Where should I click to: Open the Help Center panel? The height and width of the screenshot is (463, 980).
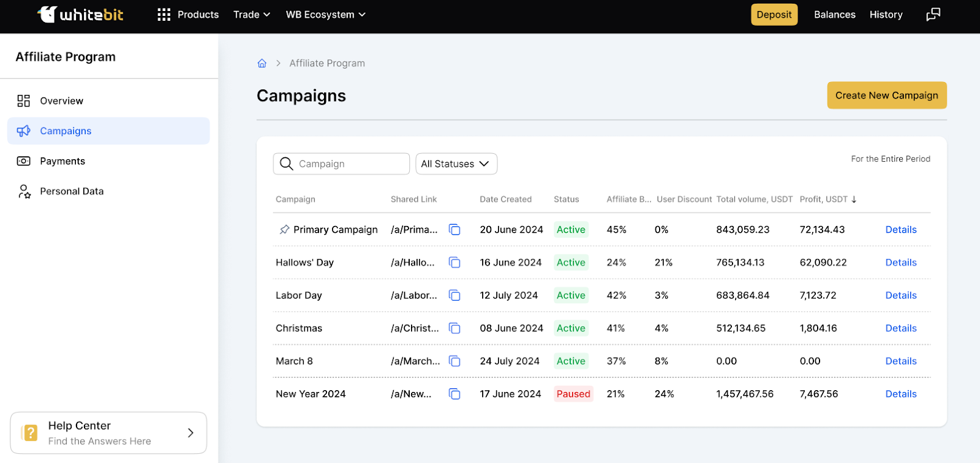(108, 433)
